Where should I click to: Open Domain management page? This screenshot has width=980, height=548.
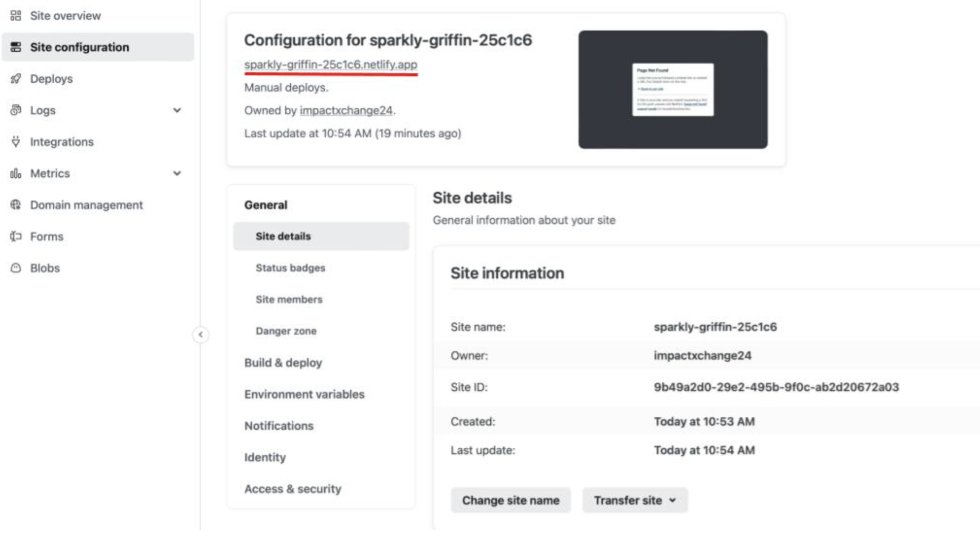(87, 205)
